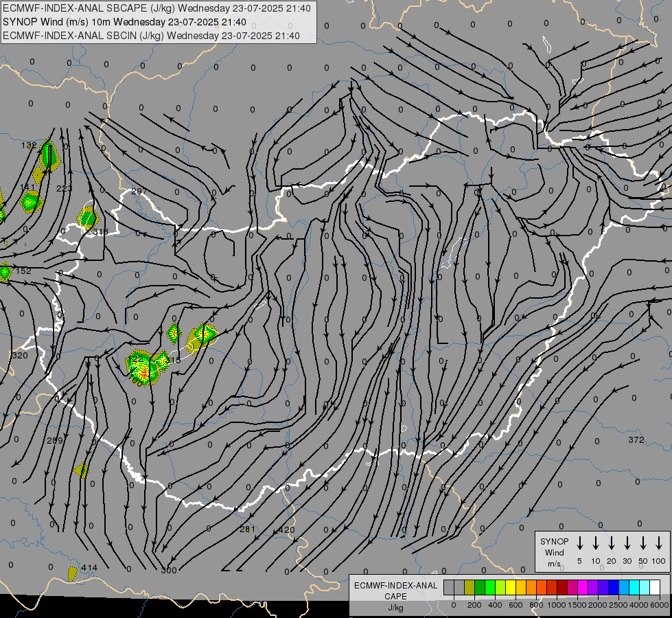Click the SYNOP Wind 10m title line
The height and width of the screenshot is (618, 672).
coord(124,22)
